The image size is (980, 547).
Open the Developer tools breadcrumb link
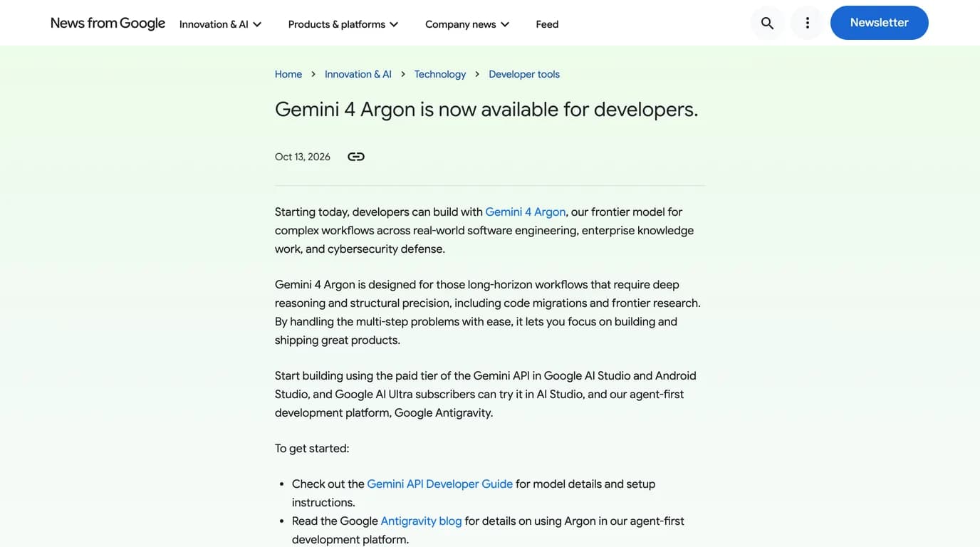[x=524, y=74]
